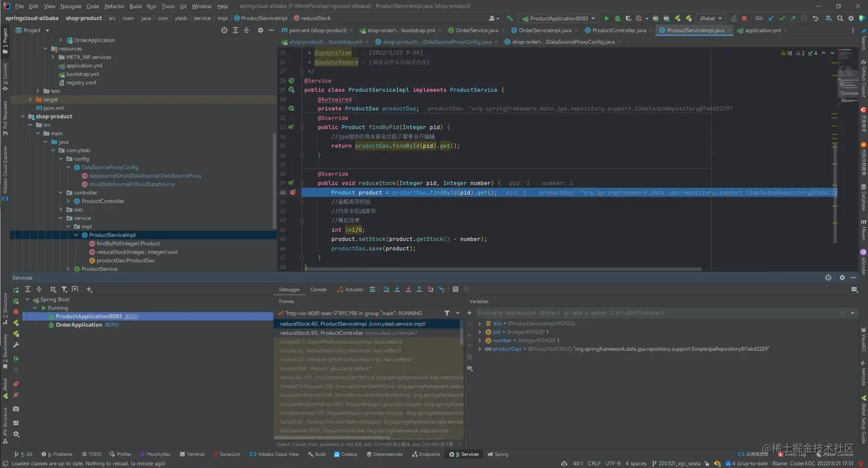
Task: Switch to OrderServiceImpl.java tab
Action: click(545, 30)
